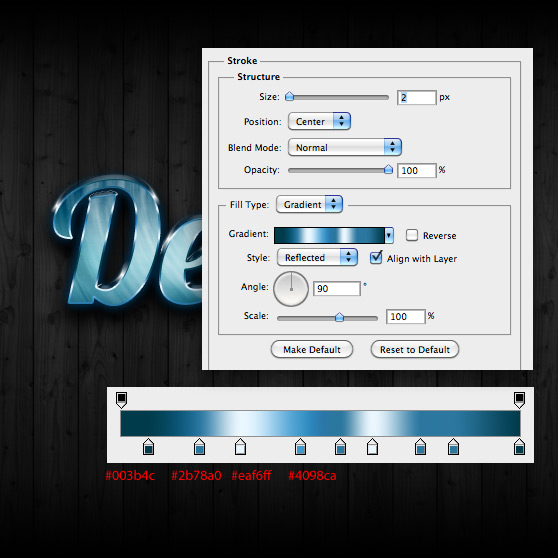Click the top-right black opacity stop
This screenshot has width=558, height=558.
tap(519, 400)
